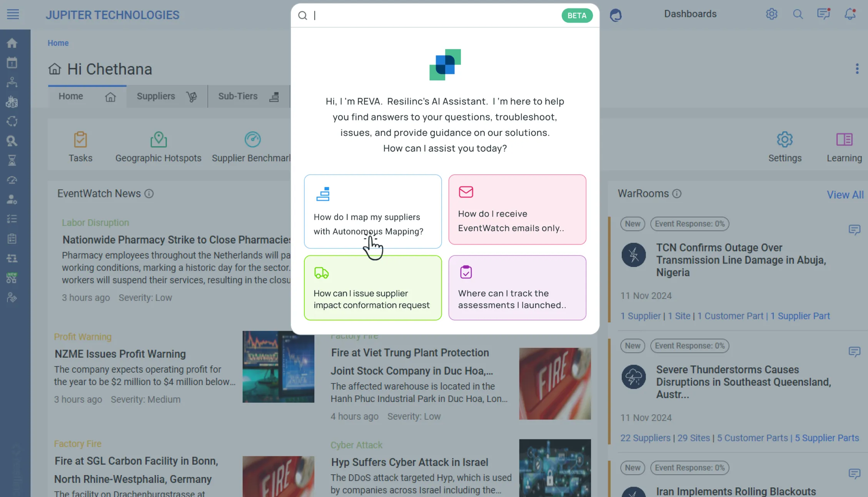The image size is (868, 497).
Task: Open the supplier hierarchy icon in sidebar
Action: [12, 82]
